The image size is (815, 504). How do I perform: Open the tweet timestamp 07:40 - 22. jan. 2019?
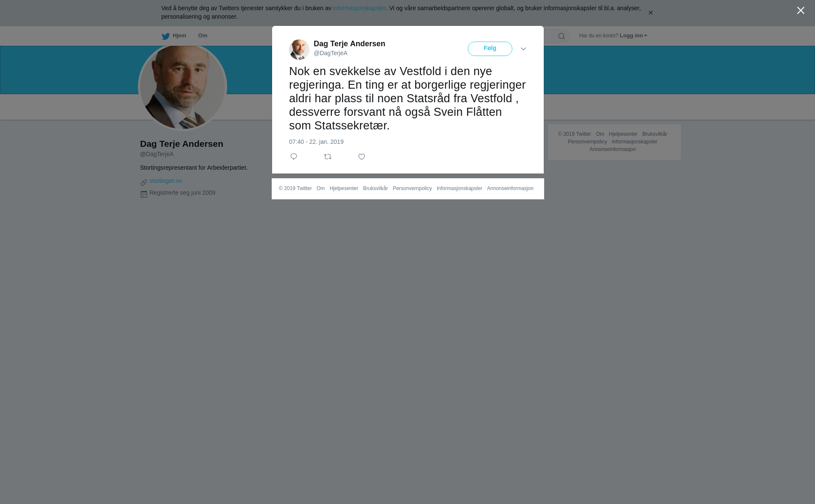click(316, 142)
